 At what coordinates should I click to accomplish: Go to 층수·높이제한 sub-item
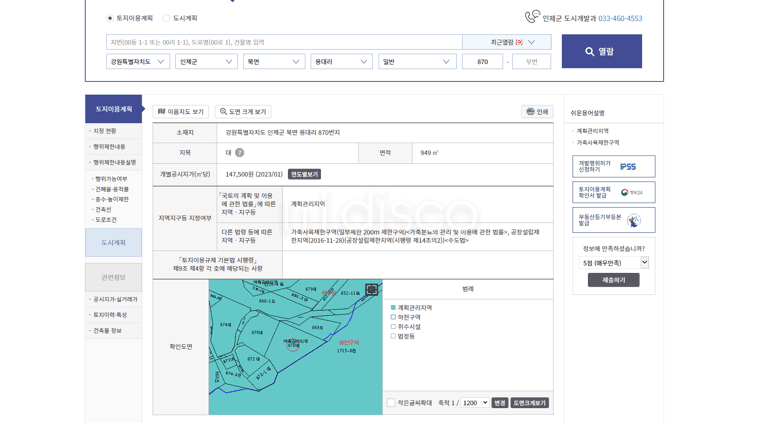[x=112, y=199]
